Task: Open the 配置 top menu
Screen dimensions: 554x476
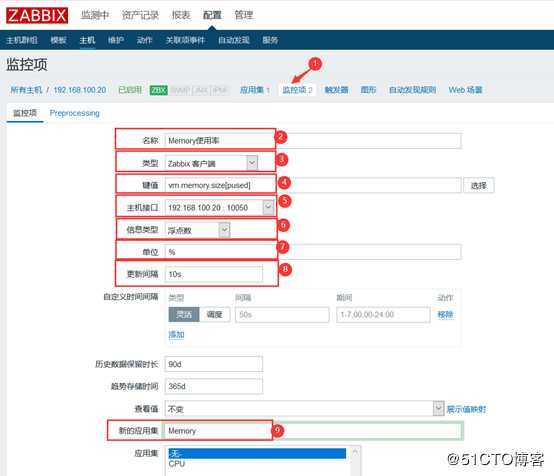Action: pos(212,15)
